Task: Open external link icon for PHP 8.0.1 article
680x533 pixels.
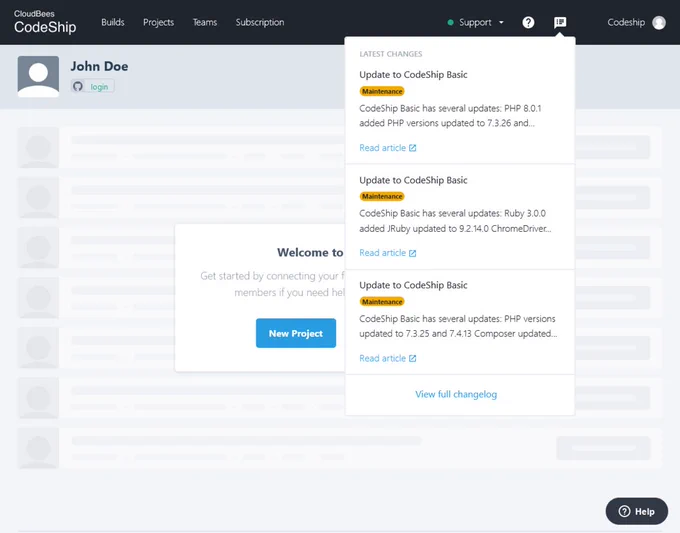Action: (x=412, y=148)
